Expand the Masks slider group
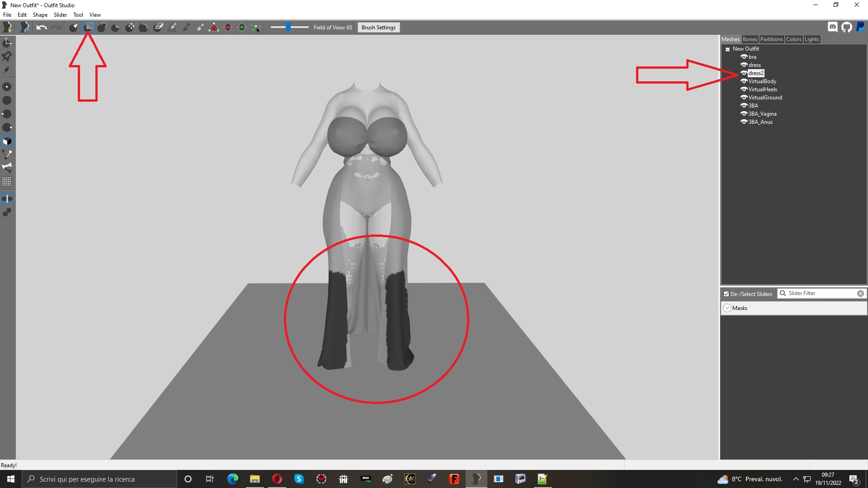868x488 pixels. (x=727, y=308)
